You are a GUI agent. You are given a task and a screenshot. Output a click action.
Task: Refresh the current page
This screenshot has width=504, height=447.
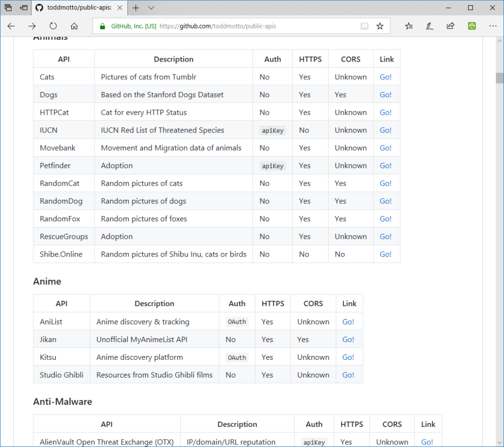53,26
